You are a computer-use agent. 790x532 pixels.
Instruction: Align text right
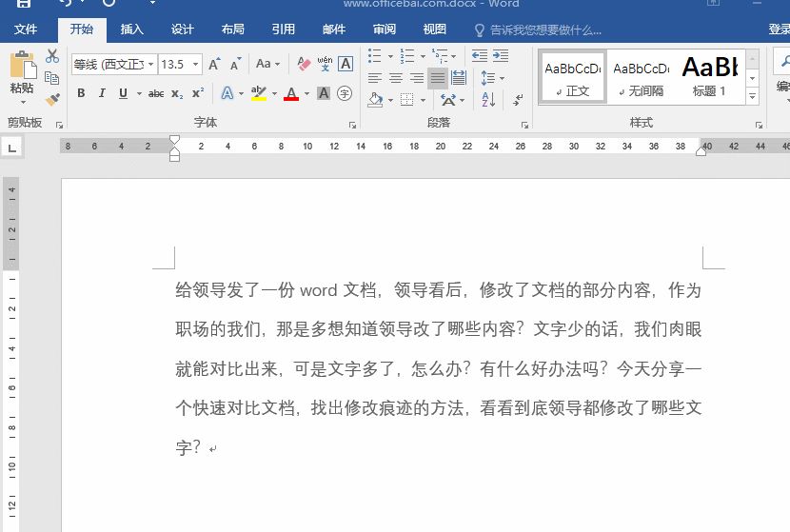[417, 78]
